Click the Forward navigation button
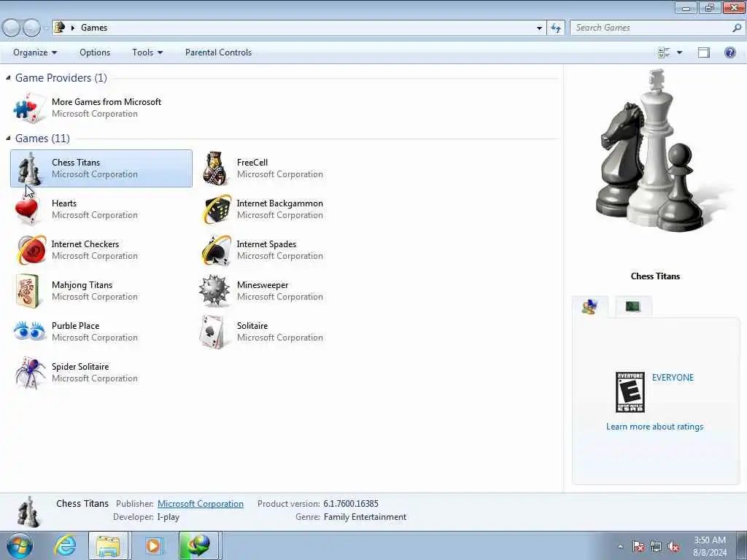The height and width of the screenshot is (560, 747). pyautogui.click(x=31, y=28)
